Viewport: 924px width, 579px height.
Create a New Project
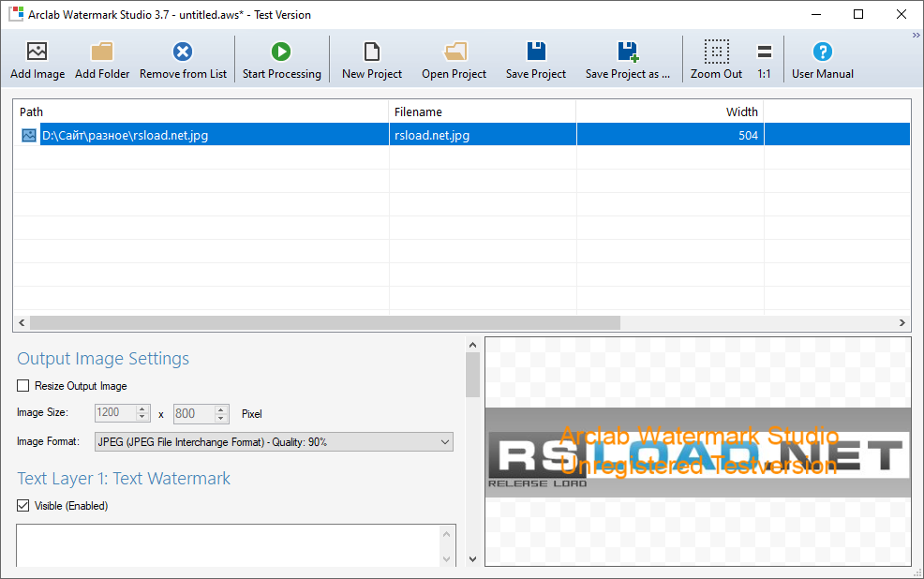(372, 59)
